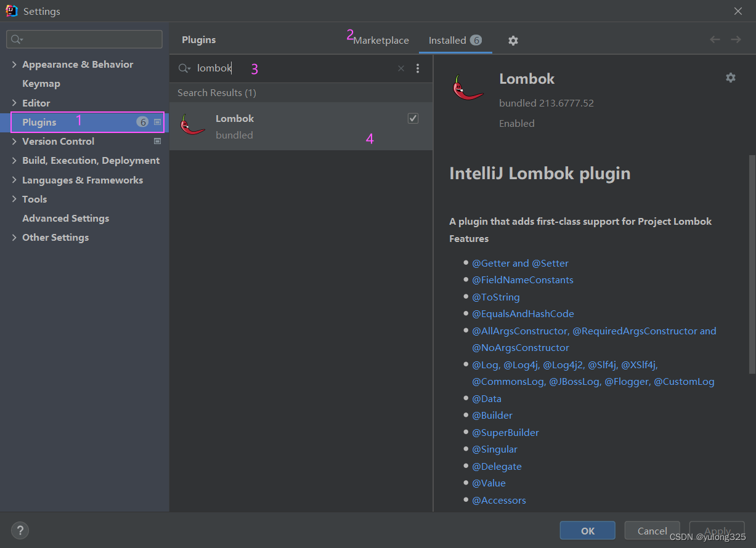Click the plugin description vertical scrollbar
The image size is (756, 548).
coord(752,265)
